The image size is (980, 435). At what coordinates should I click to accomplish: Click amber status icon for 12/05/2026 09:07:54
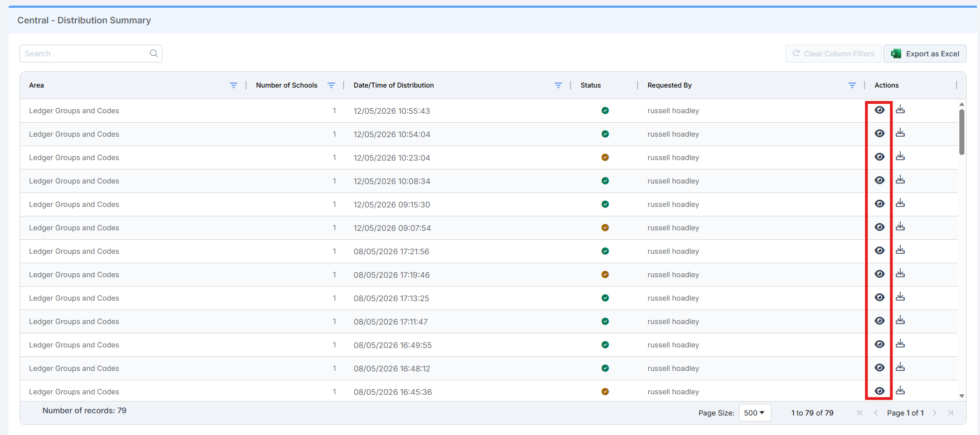pos(605,228)
